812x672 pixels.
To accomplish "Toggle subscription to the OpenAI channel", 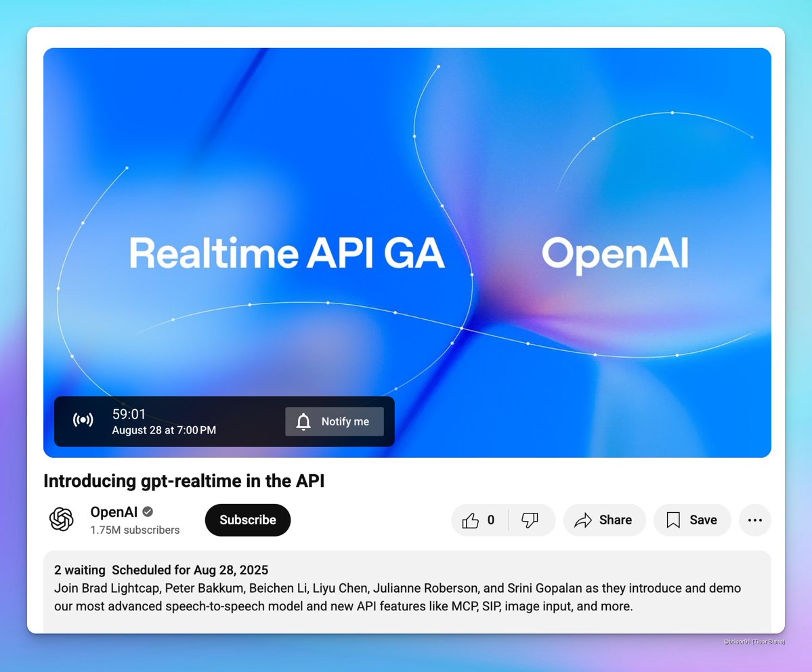I will point(247,520).
